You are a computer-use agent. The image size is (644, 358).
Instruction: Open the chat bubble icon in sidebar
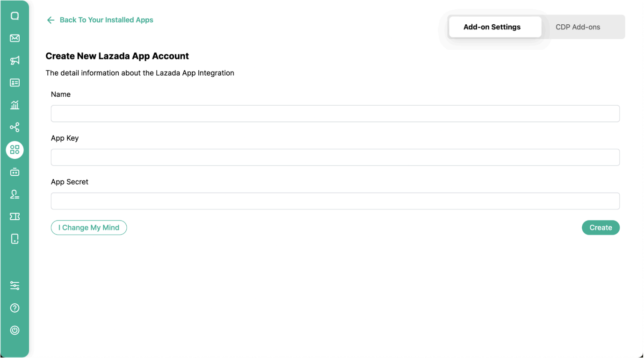[14, 16]
